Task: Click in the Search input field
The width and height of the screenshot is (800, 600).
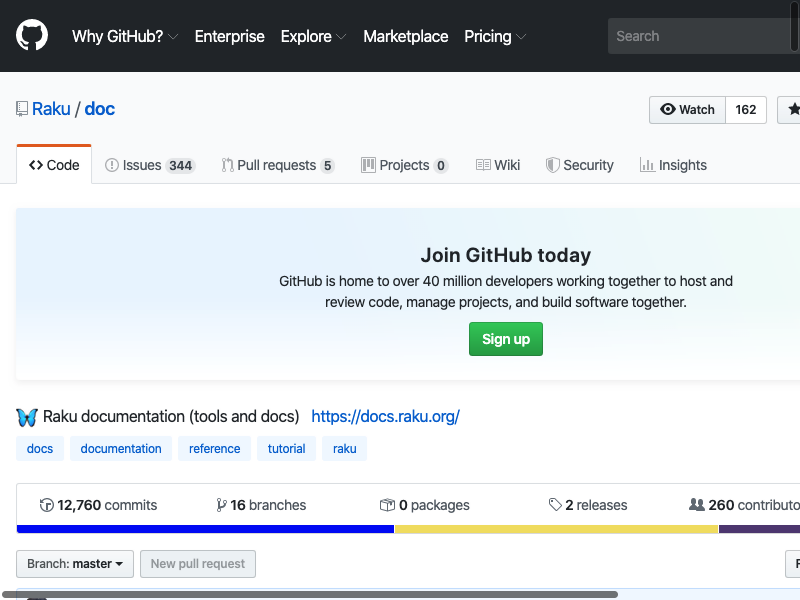Action: point(700,36)
